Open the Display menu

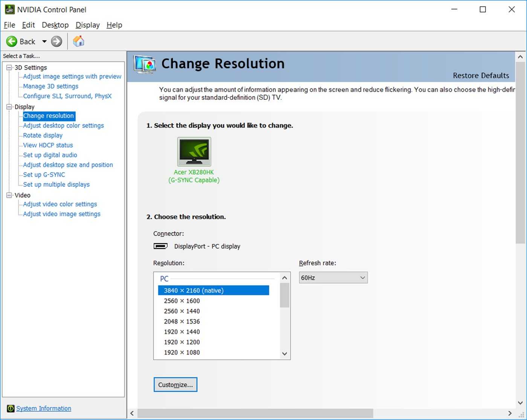pos(87,25)
